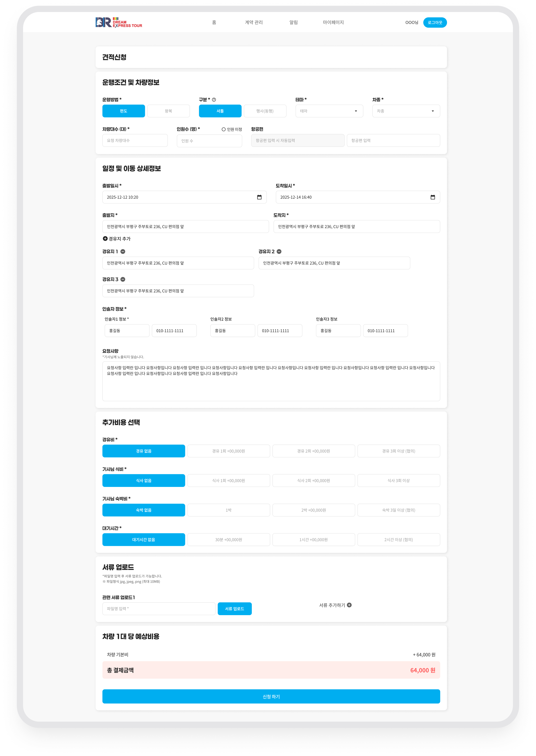
Task: Select 경유 1회 +00,000원 option
Action: (x=229, y=451)
